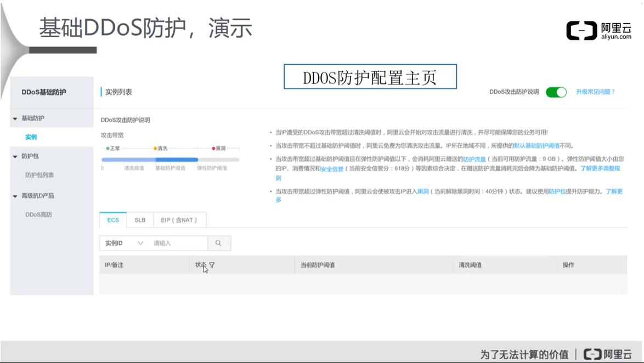Click the 基础防护阈值 bar label

[x=170, y=168]
